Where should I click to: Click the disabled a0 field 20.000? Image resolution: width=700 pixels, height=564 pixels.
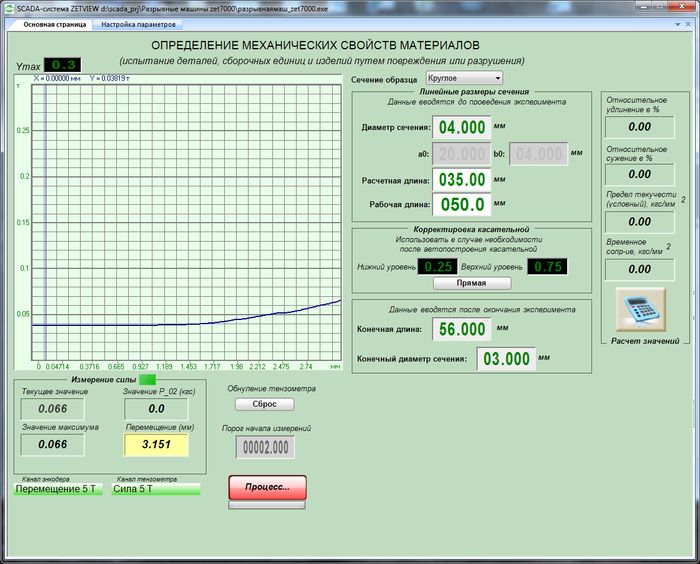[x=462, y=154]
